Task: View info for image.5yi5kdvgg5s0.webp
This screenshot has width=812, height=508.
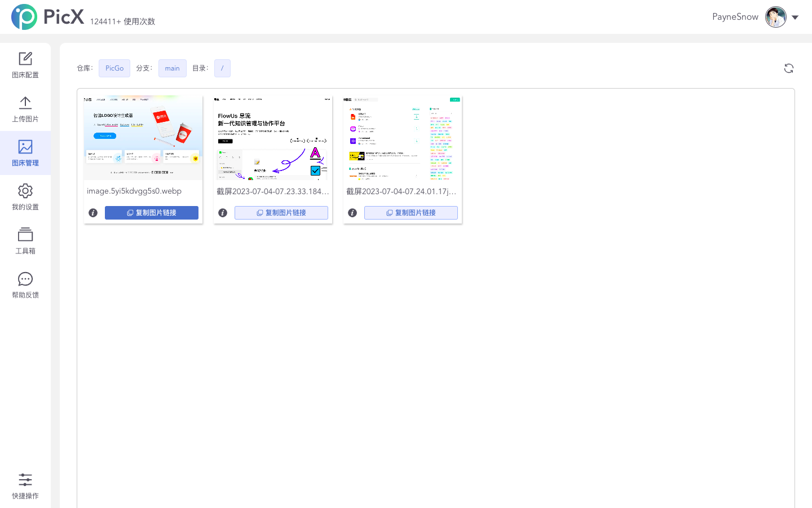Action: click(x=93, y=213)
